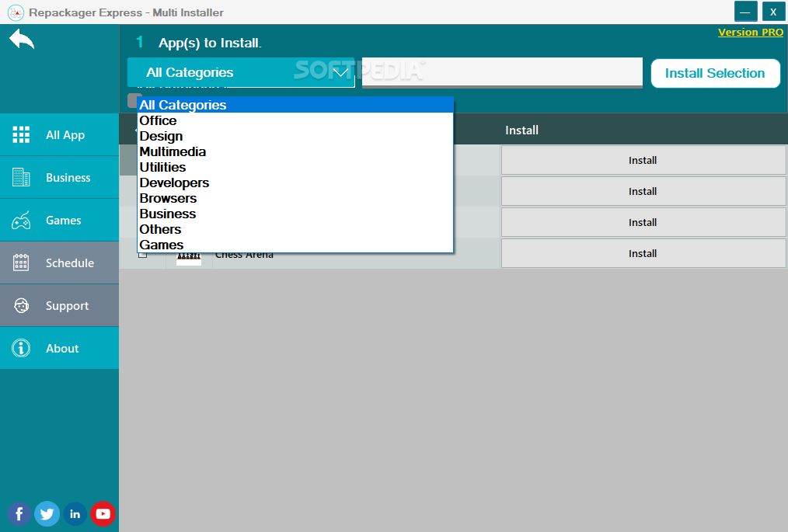
Task: Open the Facebook icon at bottom left
Action: [19, 513]
